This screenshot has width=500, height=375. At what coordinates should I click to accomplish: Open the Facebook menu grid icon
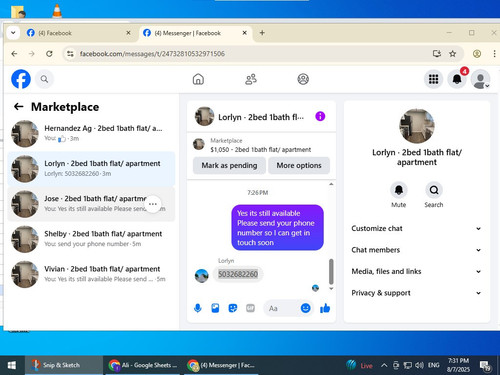pyautogui.click(x=433, y=79)
